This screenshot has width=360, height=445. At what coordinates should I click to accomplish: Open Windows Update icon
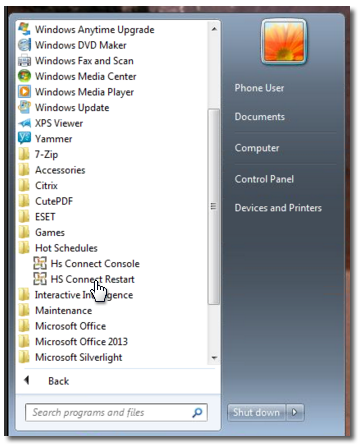24,107
